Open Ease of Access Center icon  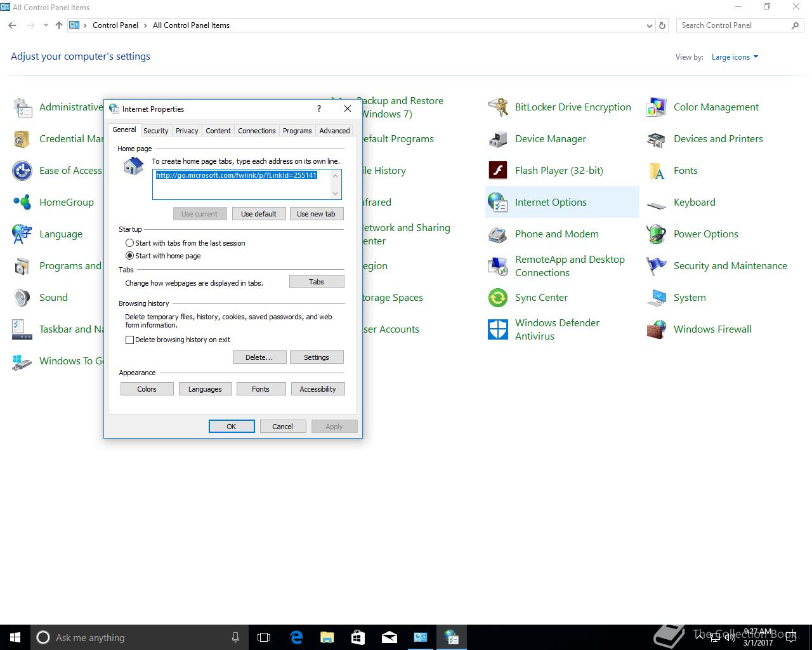point(22,171)
